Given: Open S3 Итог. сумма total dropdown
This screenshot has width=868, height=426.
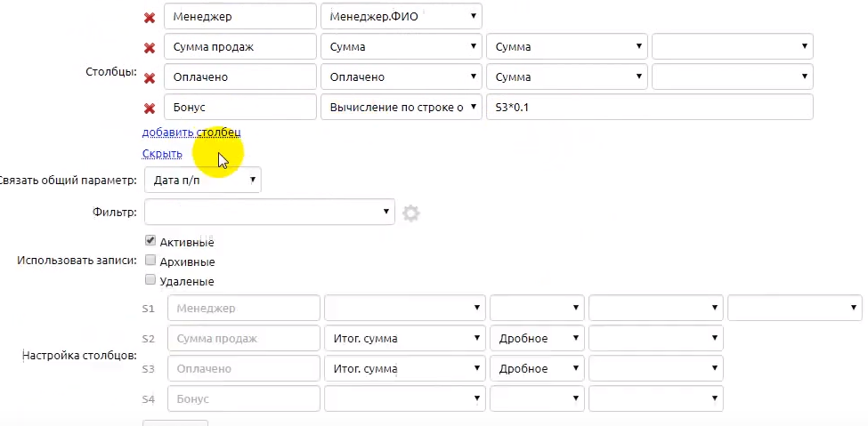Looking at the screenshot, I should pos(404,369).
